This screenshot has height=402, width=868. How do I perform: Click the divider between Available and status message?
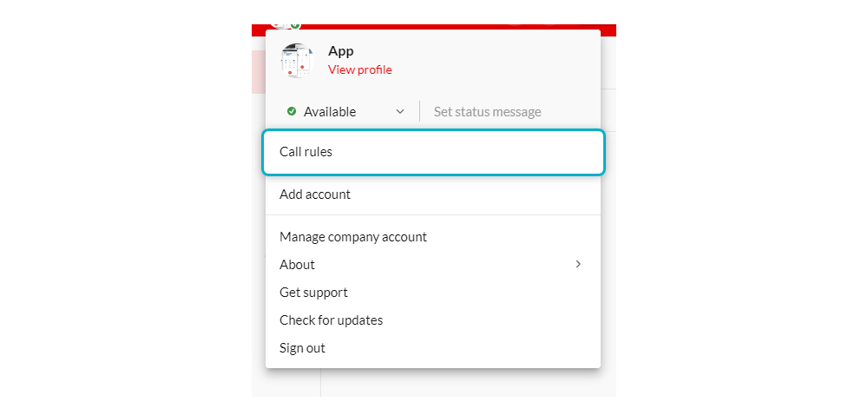(x=419, y=112)
